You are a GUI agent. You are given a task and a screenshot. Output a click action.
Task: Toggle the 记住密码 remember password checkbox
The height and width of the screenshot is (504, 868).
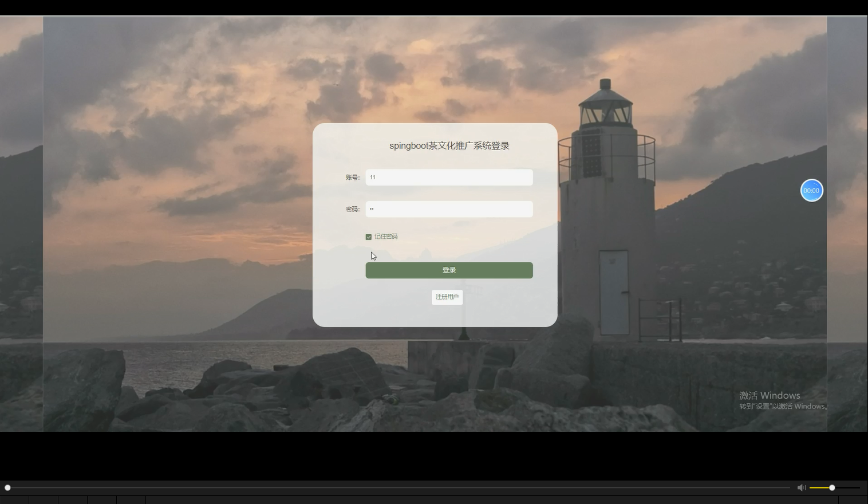369,237
